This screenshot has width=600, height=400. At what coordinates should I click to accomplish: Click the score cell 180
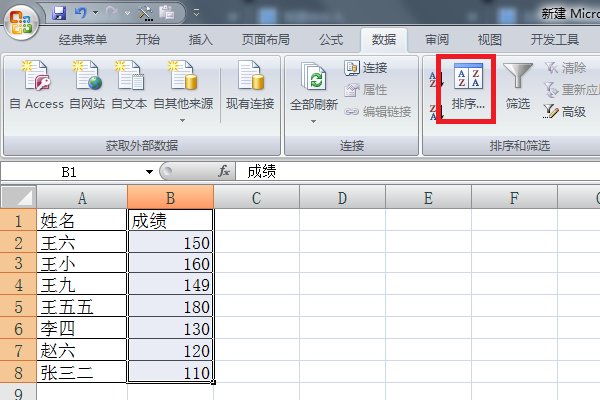click(170, 306)
